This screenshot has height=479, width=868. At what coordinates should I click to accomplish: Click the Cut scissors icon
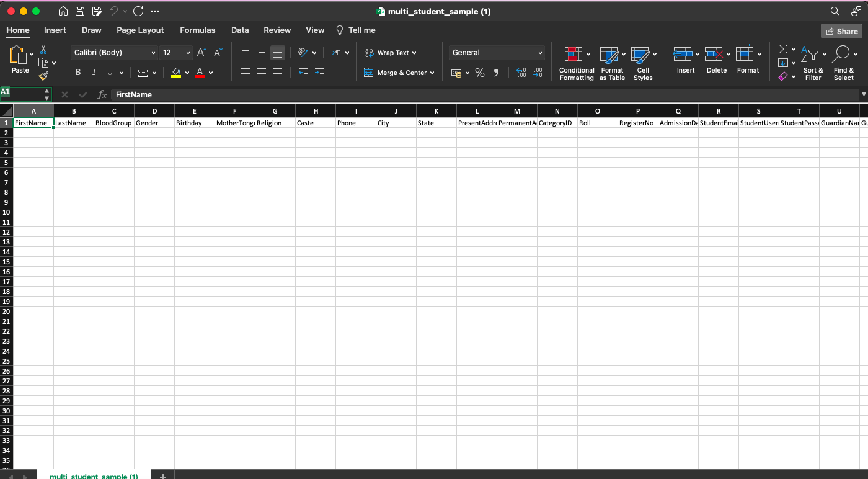(x=43, y=50)
